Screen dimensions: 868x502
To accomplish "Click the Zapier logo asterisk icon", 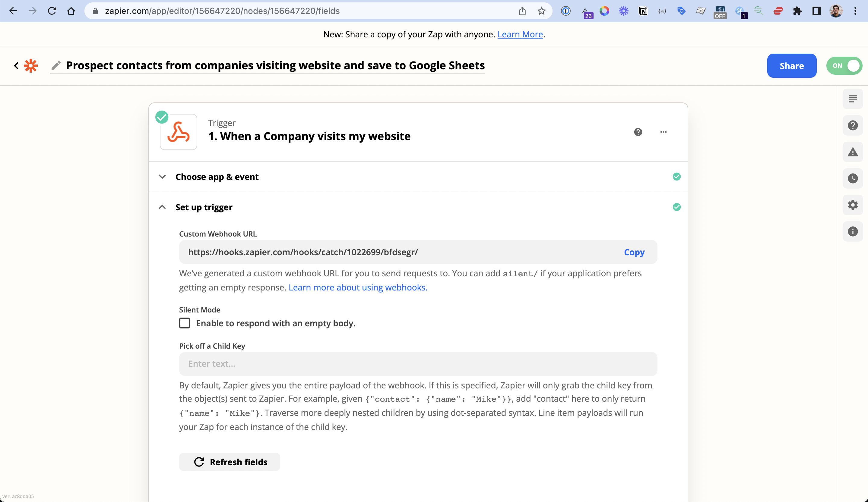I will [x=31, y=65].
